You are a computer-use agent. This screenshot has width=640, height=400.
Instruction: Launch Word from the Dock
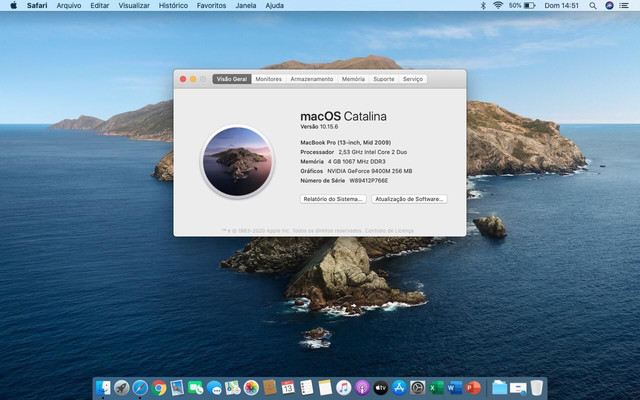(454, 387)
